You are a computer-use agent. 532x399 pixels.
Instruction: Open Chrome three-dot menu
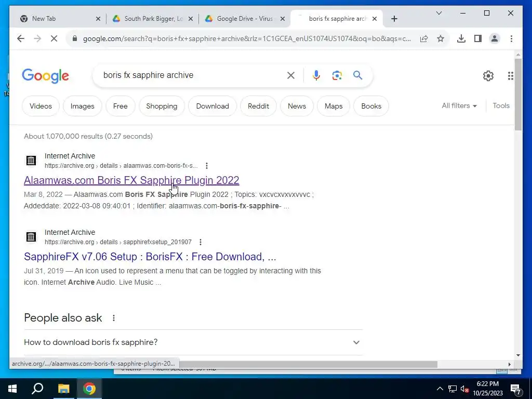click(511, 38)
